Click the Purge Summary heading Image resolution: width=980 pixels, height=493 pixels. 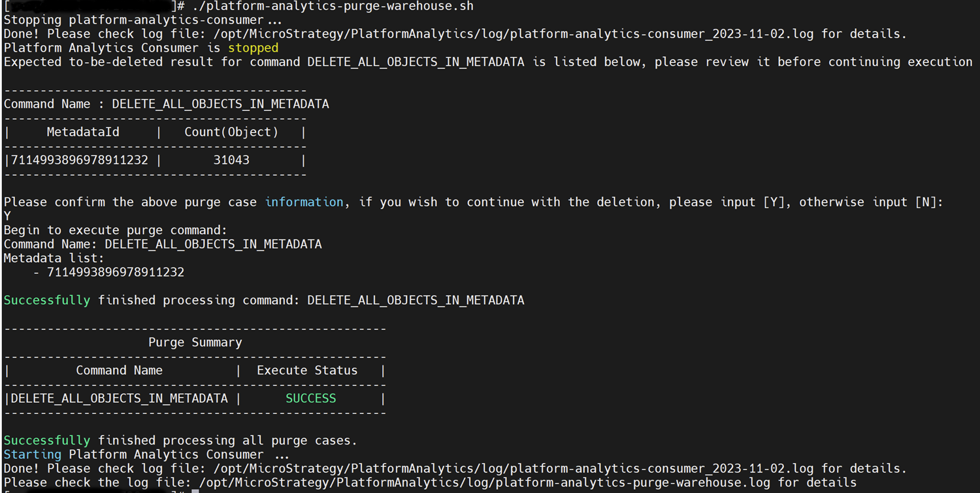coord(195,343)
